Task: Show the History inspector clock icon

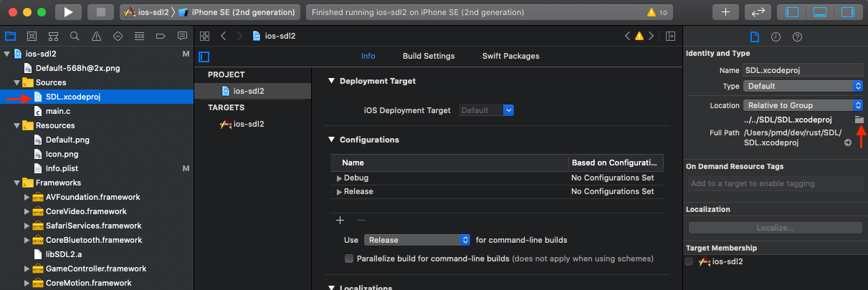Action: point(776,37)
